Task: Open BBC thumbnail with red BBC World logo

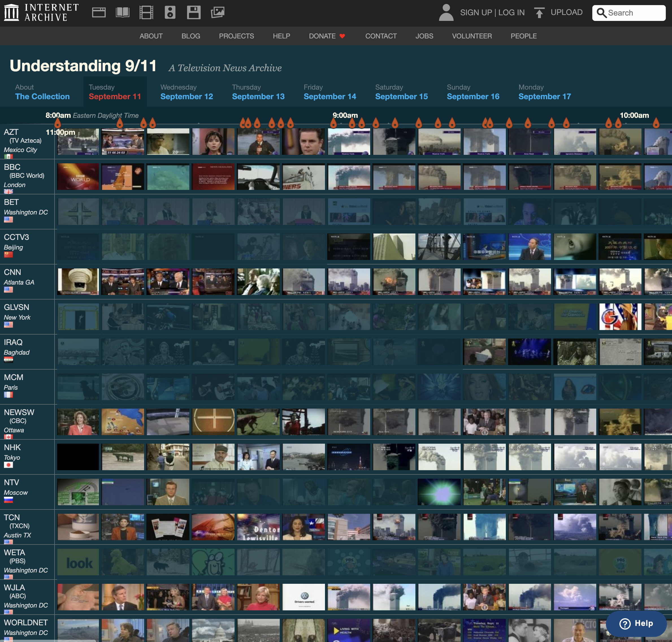Action: (x=78, y=177)
